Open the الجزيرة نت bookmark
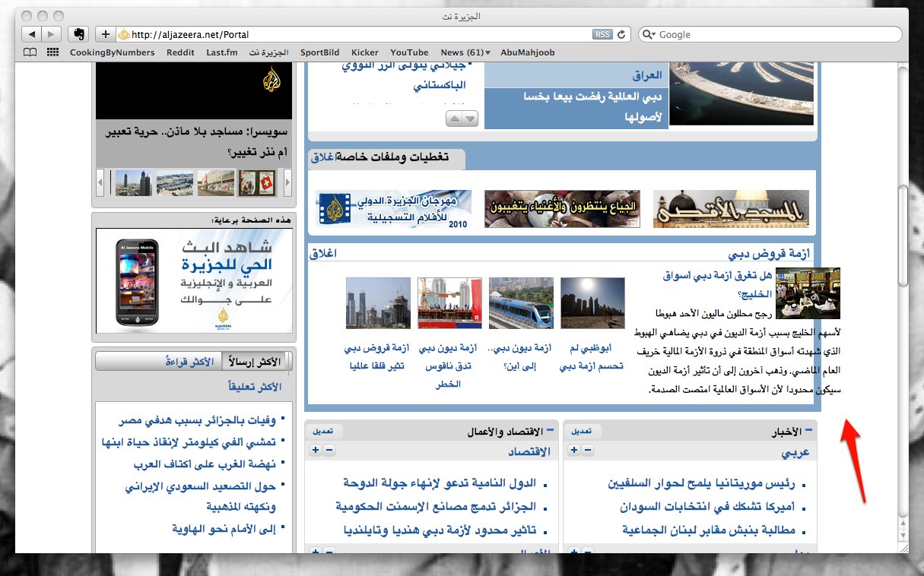This screenshot has height=576, width=924. [x=269, y=52]
